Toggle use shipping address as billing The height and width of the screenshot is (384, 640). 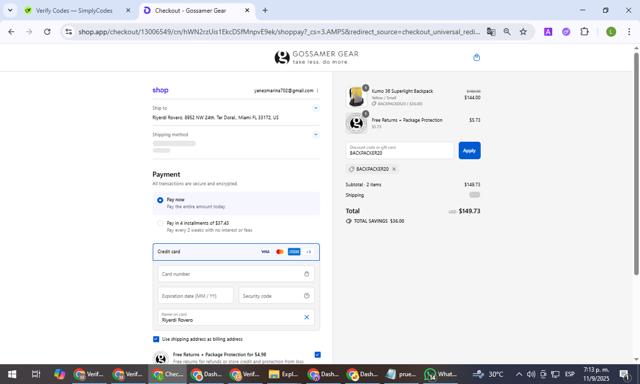tap(156, 339)
